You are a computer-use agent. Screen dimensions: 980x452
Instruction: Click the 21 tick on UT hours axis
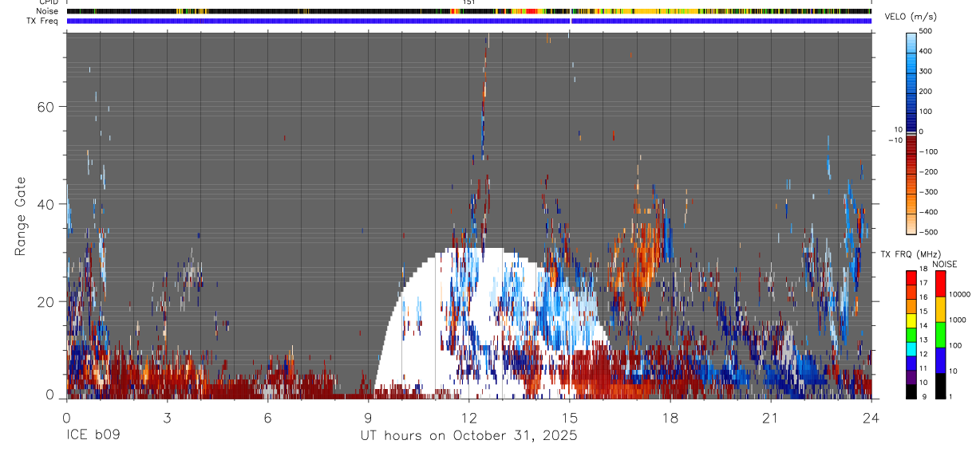[770, 418]
